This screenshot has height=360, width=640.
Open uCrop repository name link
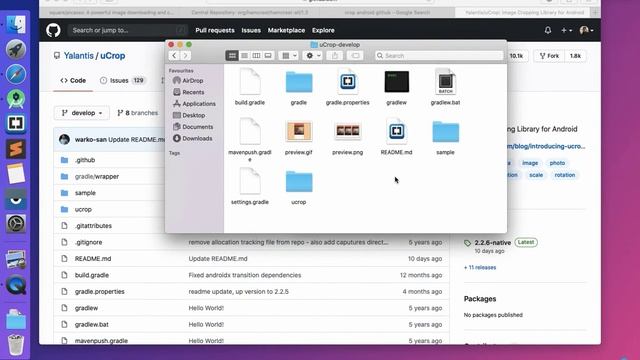[113, 56]
